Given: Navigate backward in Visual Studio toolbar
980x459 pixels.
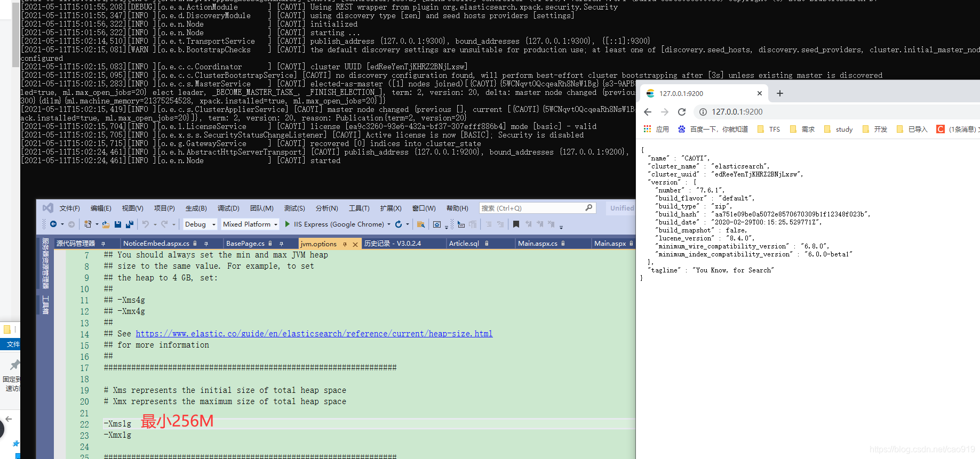Looking at the screenshot, I should pyautogui.click(x=53, y=224).
